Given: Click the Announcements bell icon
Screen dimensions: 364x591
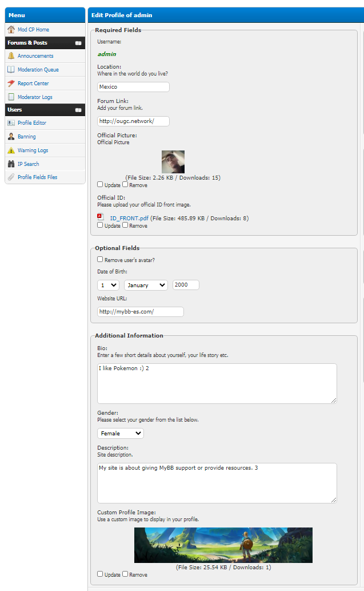Looking at the screenshot, I should [11, 56].
